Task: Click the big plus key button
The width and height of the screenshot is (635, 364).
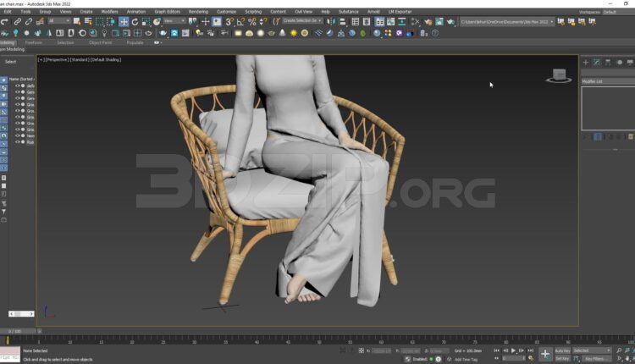Action: pyautogui.click(x=545, y=354)
